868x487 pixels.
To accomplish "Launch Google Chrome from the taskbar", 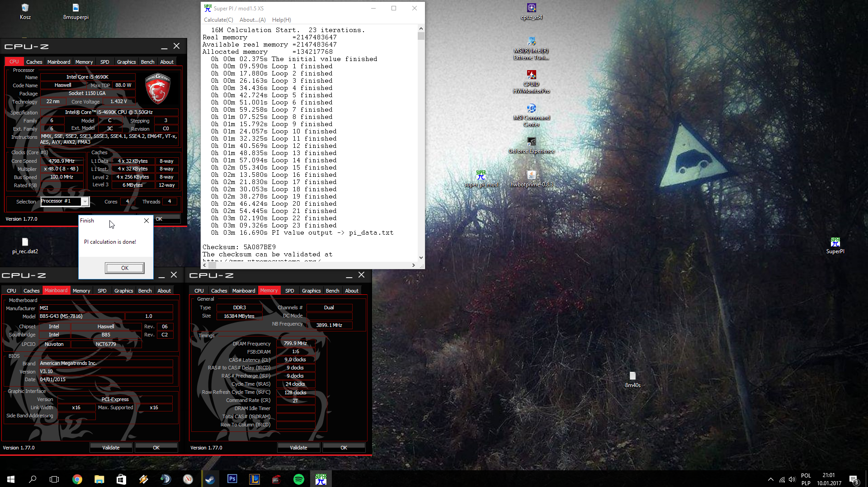I will point(77,479).
